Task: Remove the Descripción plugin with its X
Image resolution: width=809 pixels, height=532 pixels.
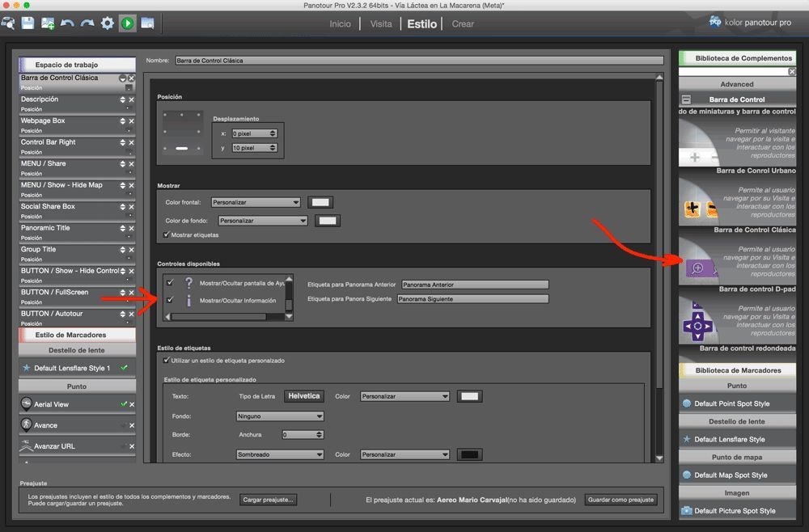Action: [132, 99]
